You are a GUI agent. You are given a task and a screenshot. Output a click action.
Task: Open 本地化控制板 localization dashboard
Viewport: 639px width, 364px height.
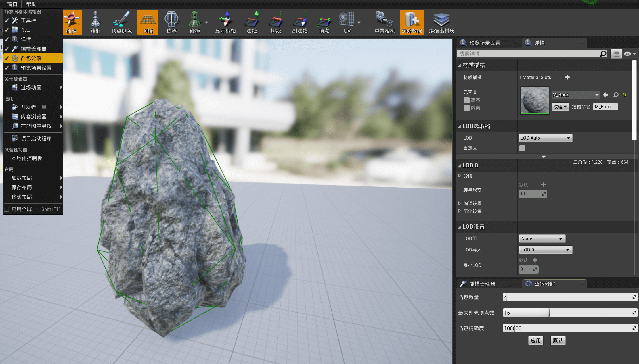[x=33, y=158]
